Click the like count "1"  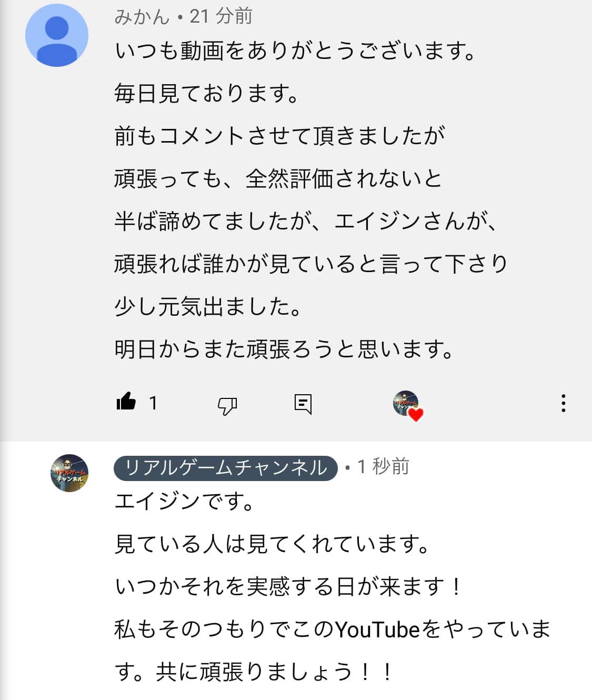153,403
